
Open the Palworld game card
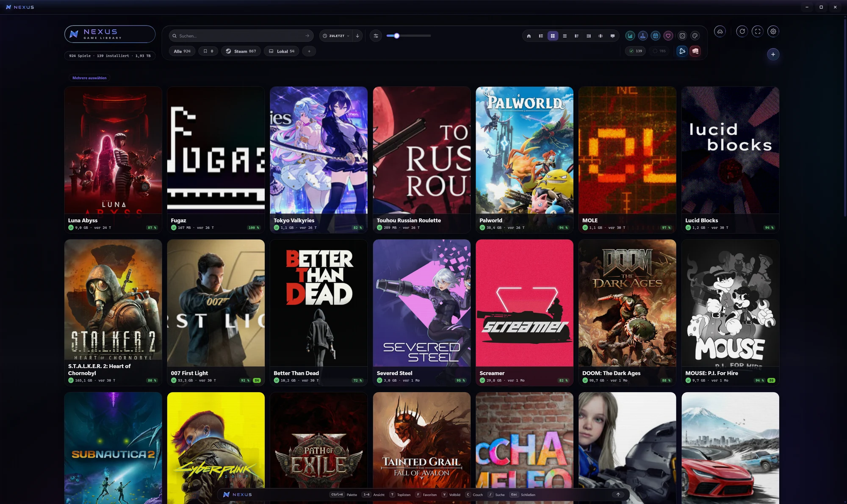click(525, 160)
